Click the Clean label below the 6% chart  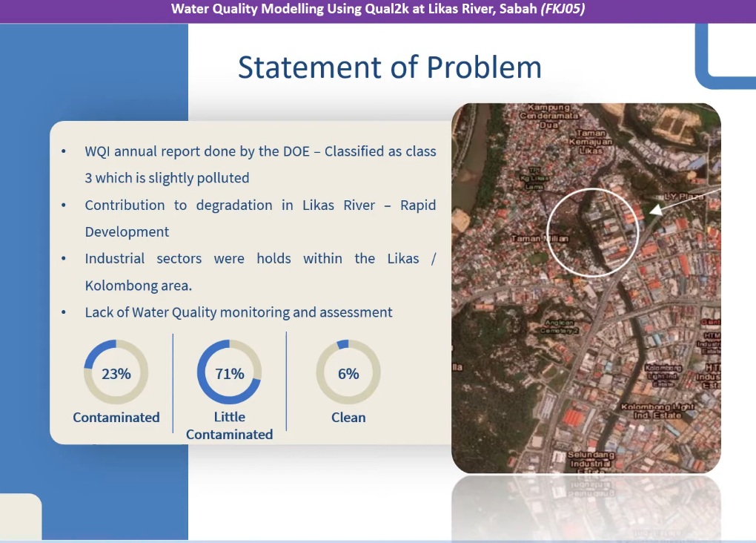pos(348,418)
